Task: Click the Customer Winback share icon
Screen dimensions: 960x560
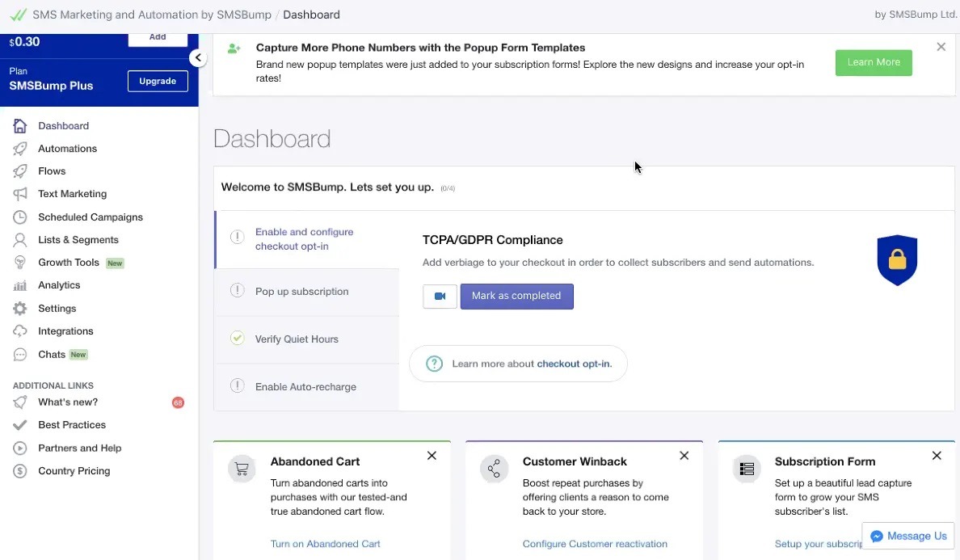Action: click(x=494, y=469)
